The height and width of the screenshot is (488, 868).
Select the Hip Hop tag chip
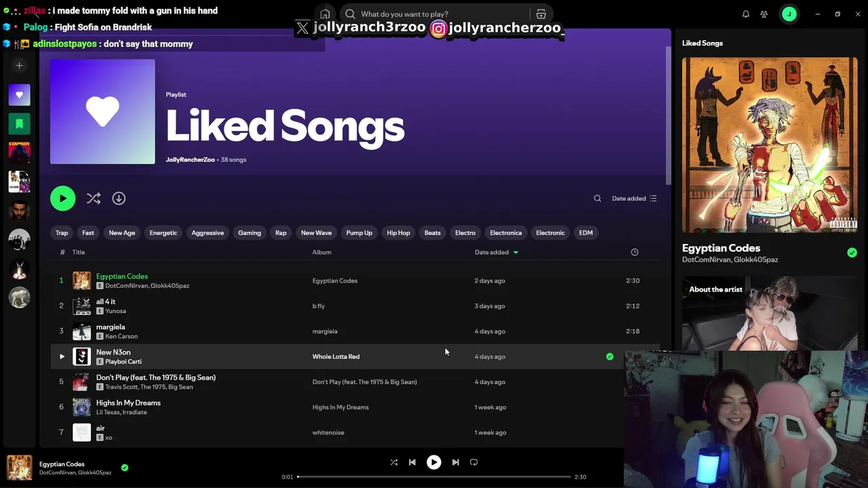coord(398,232)
